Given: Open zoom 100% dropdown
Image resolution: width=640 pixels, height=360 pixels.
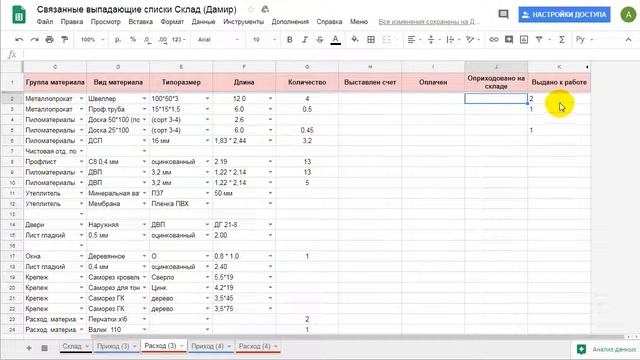Looking at the screenshot, I should [92, 40].
